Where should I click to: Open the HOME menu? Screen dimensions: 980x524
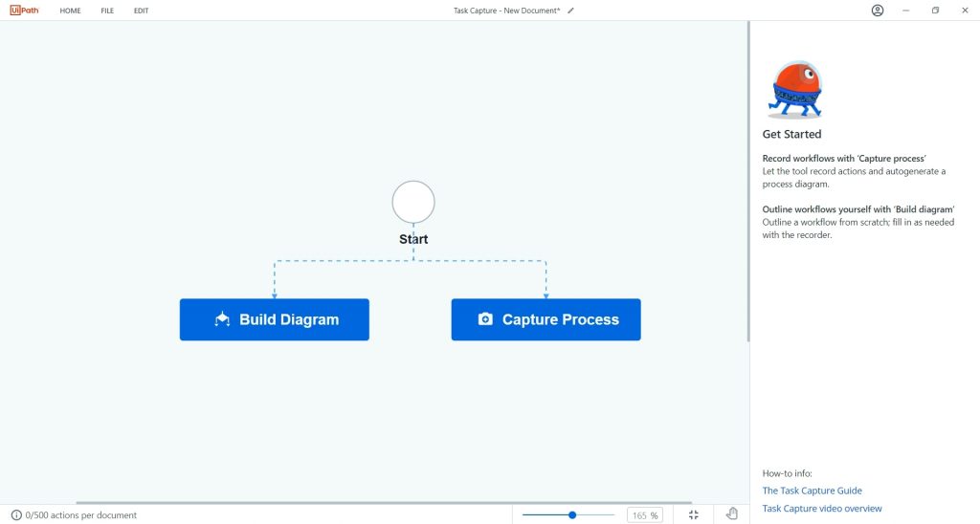70,11
